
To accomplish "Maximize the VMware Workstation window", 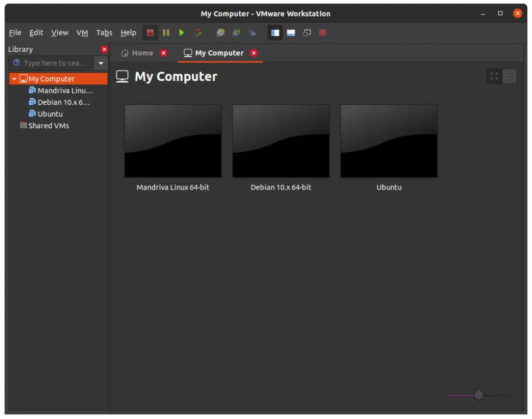I will [x=500, y=13].
